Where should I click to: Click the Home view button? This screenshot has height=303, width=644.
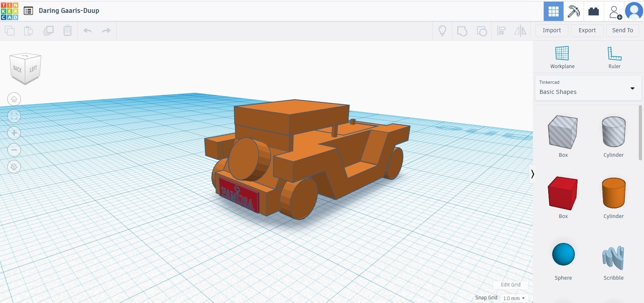(x=14, y=99)
